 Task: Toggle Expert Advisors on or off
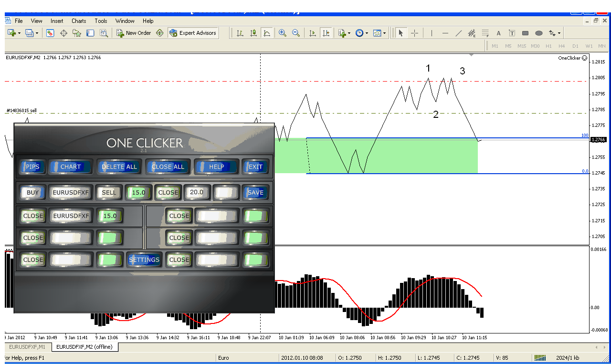pos(193,33)
